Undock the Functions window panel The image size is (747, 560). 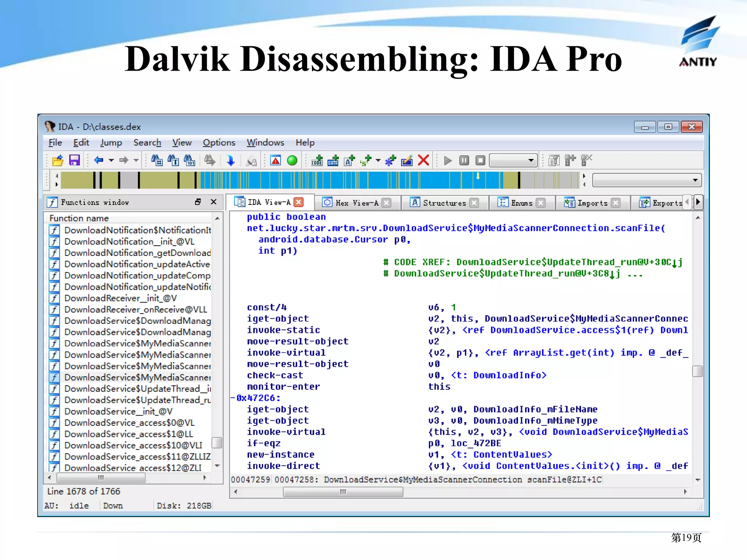[x=198, y=202]
